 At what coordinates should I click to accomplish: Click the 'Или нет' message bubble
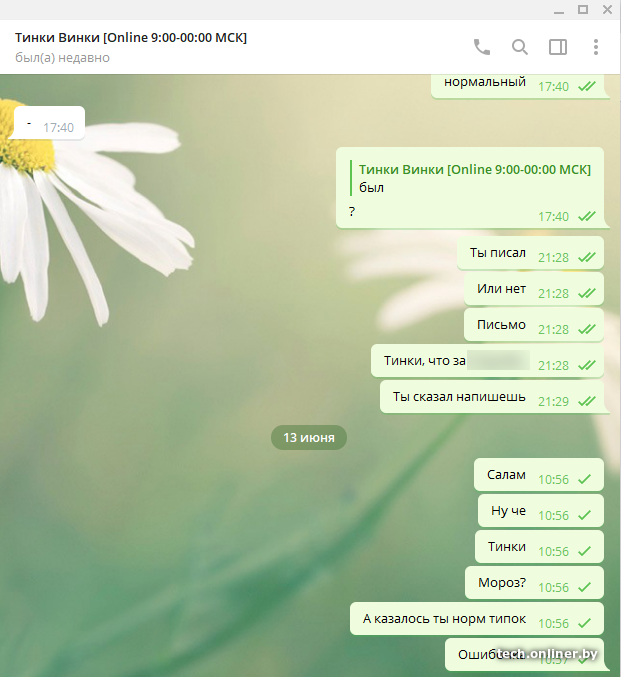click(501, 290)
